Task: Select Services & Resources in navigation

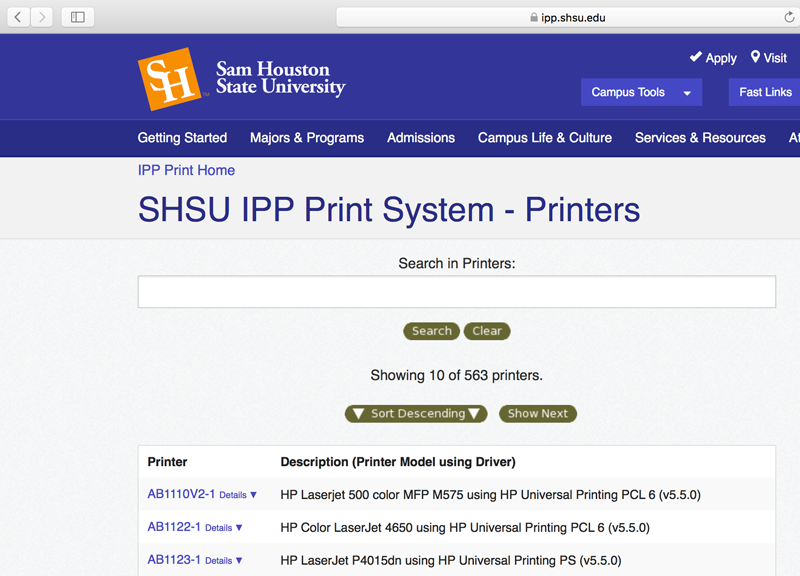Action: pos(700,138)
